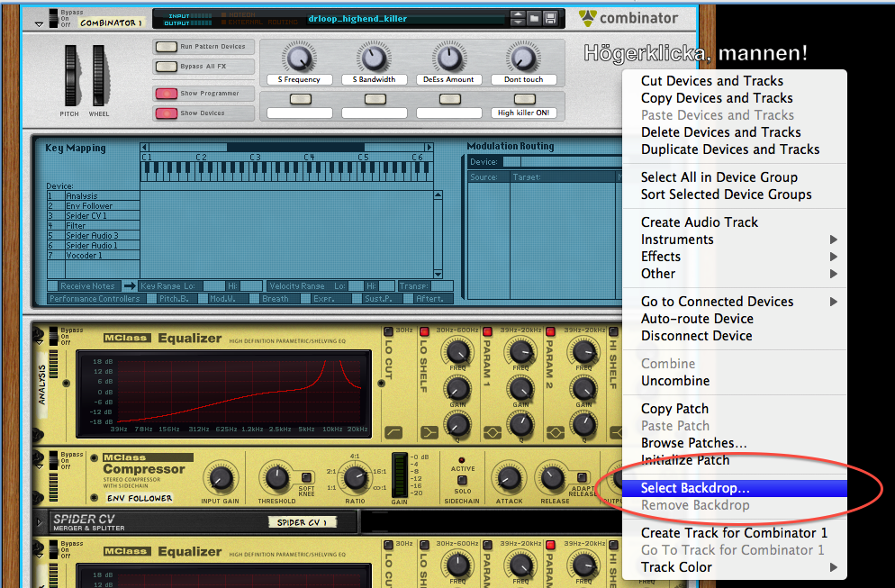Choose Browse Patches... from the context menu
The width and height of the screenshot is (895, 588).
[735, 443]
